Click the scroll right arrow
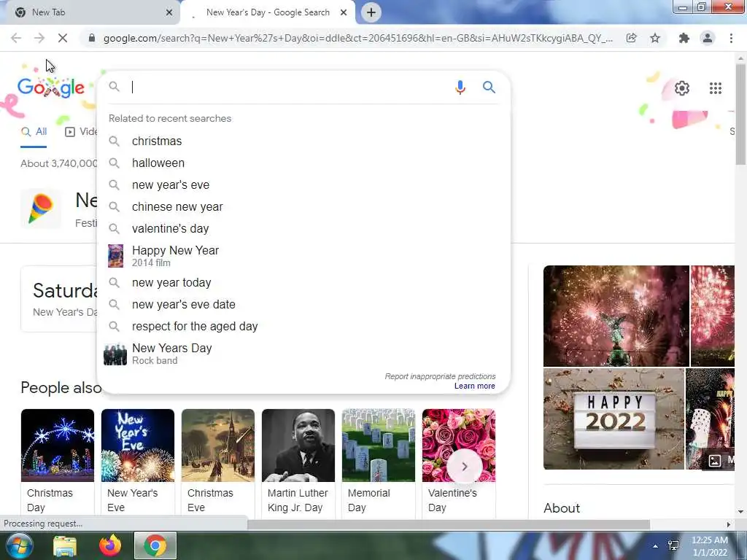The width and height of the screenshot is (747, 560). click(x=729, y=524)
